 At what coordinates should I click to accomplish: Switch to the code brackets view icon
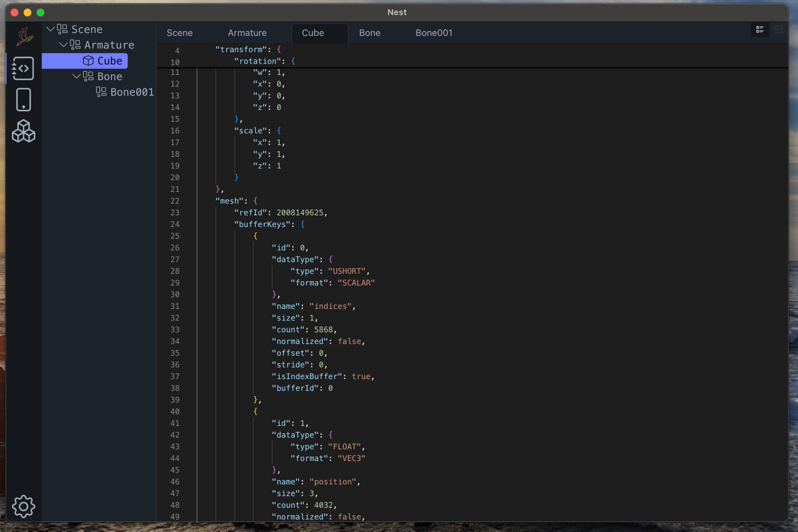(778, 30)
